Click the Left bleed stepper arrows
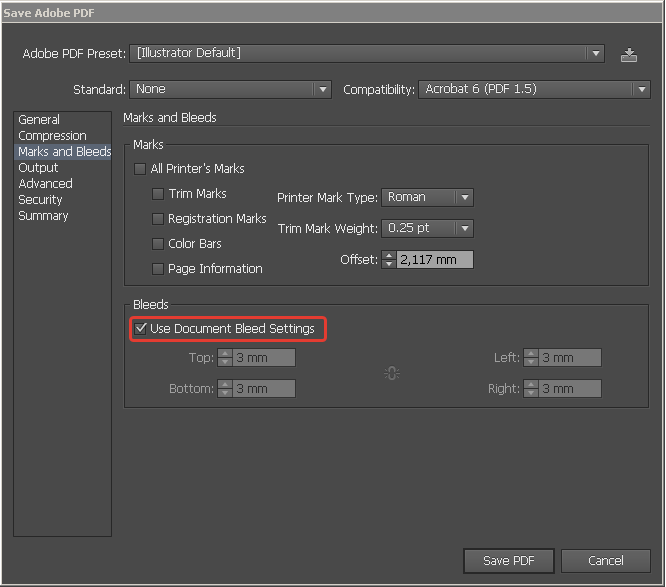This screenshot has height=587, width=666. pyautogui.click(x=531, y=358)
